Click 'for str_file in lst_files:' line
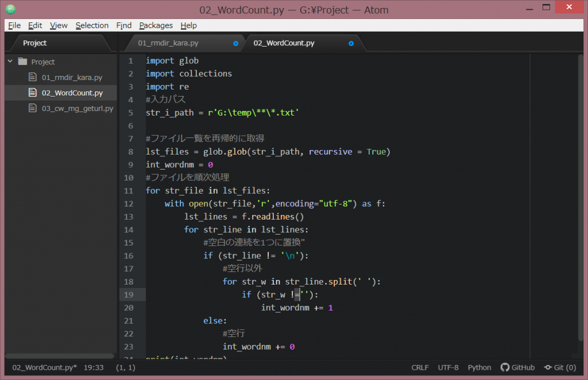This screenshot has height=380, width=588. [x=208, y=191]
